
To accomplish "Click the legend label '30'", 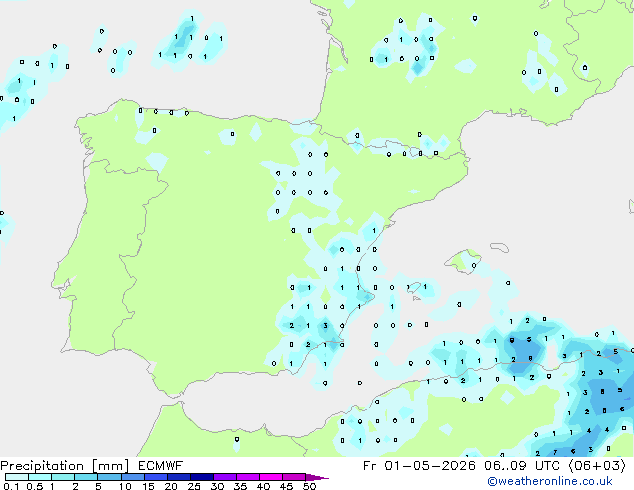I will pyautogui.click(x=217, y=486).
